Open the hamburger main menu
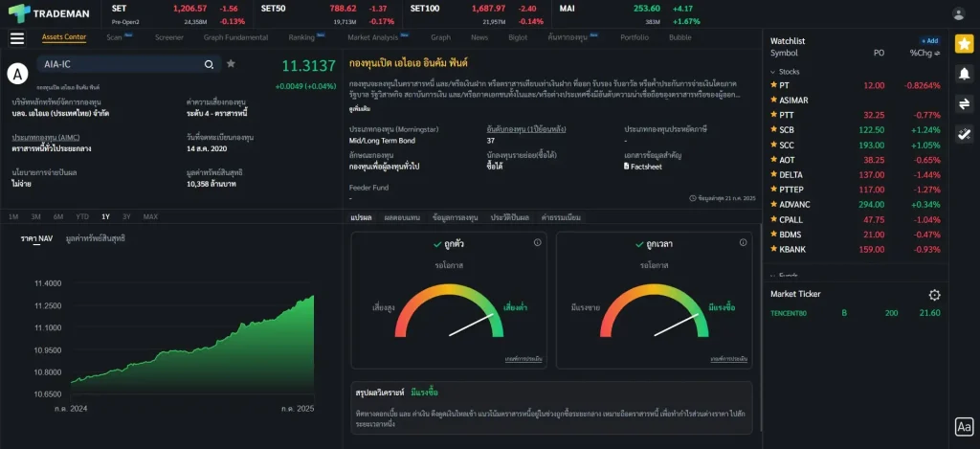 pos(17,38)
